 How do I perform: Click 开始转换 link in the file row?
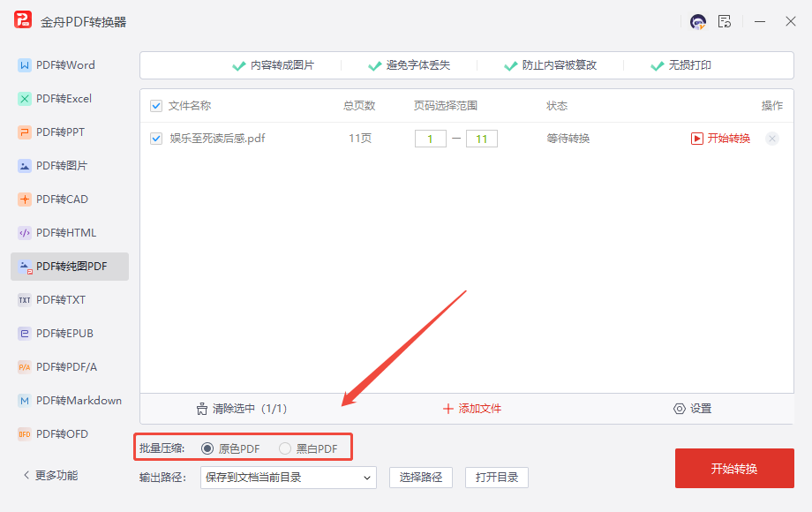coord(729,139)
